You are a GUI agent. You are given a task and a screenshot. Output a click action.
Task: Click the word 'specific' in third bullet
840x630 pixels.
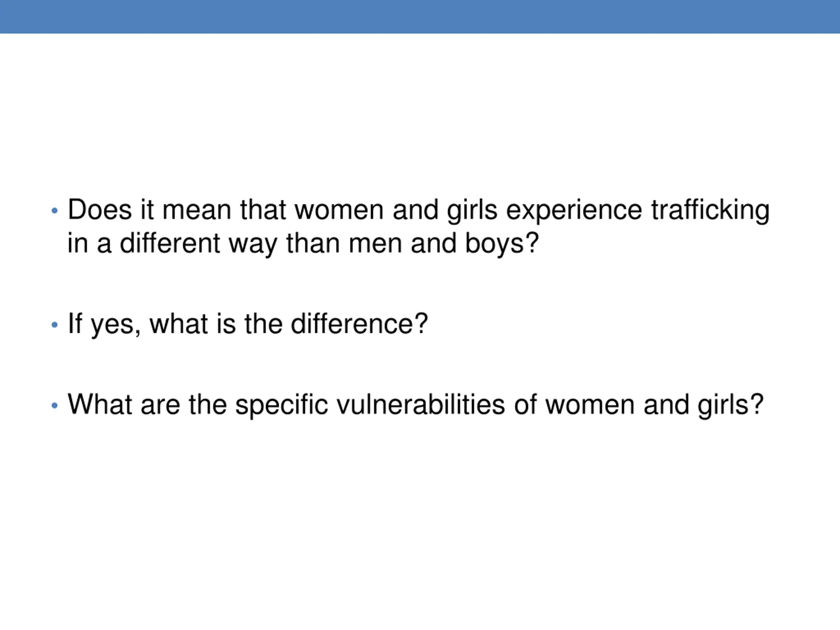282,406
